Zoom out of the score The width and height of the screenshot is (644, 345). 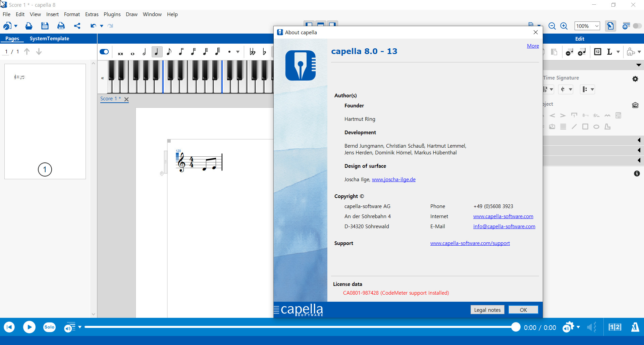[x=552, y=26]
